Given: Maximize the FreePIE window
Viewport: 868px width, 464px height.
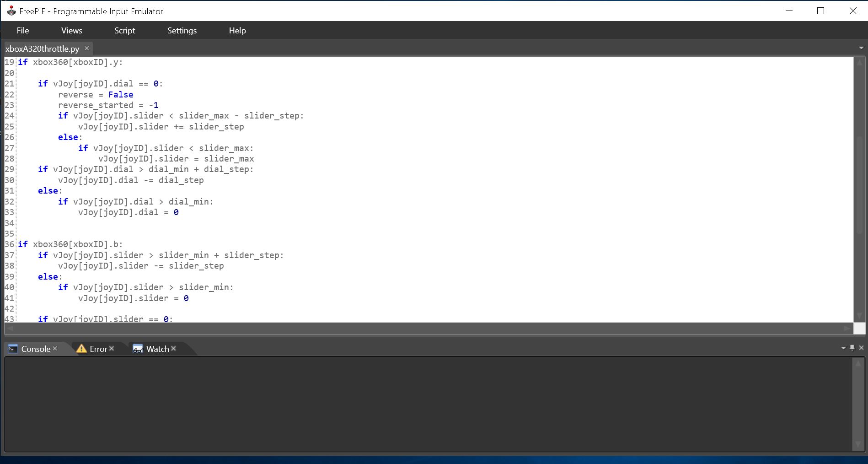Looking at the screenshot, I should 820,11.
